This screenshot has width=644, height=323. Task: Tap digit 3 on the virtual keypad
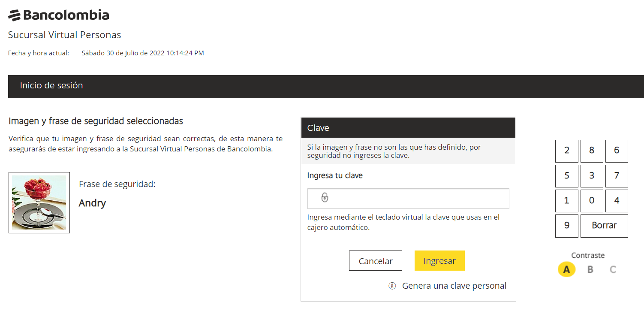[x=592, y=176]
